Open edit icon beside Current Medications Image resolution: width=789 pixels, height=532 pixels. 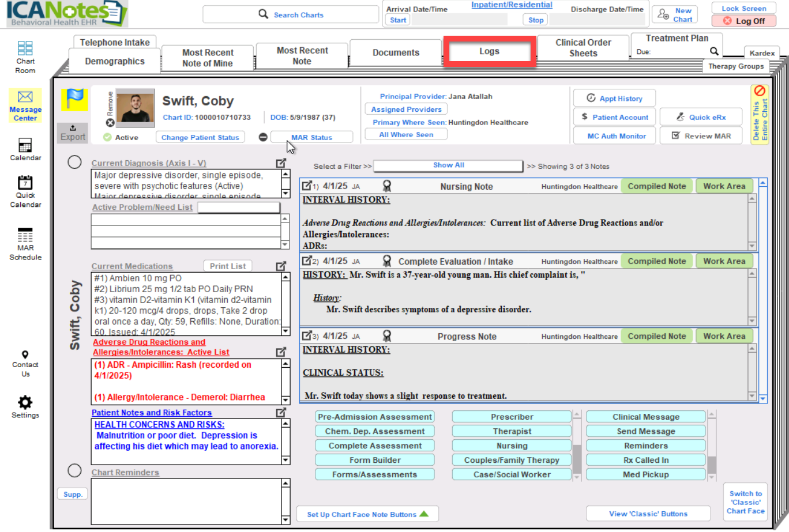click(x=281, y=266)
